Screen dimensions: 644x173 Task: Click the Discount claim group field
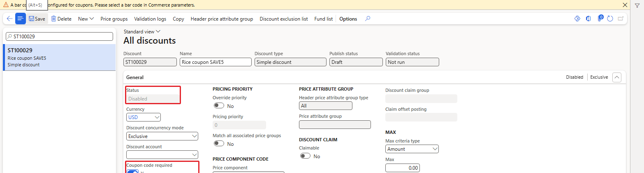point(421,99)
